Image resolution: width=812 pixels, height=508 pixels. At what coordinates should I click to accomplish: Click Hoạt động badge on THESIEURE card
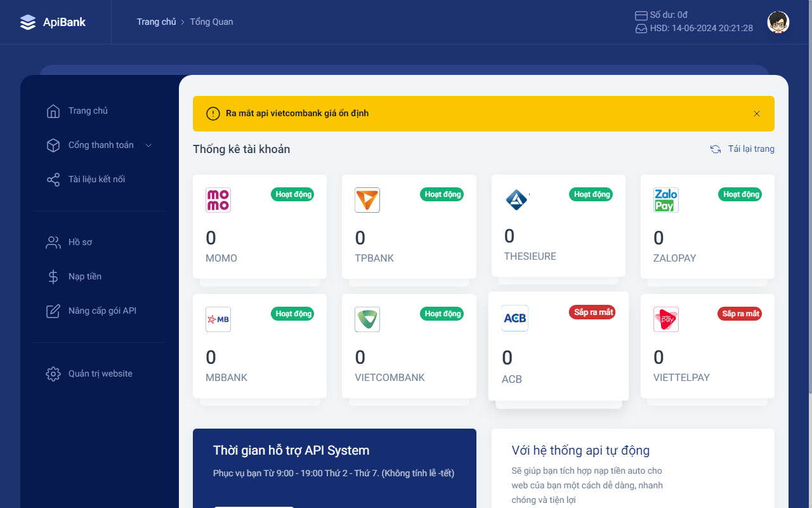click(591, 194)
